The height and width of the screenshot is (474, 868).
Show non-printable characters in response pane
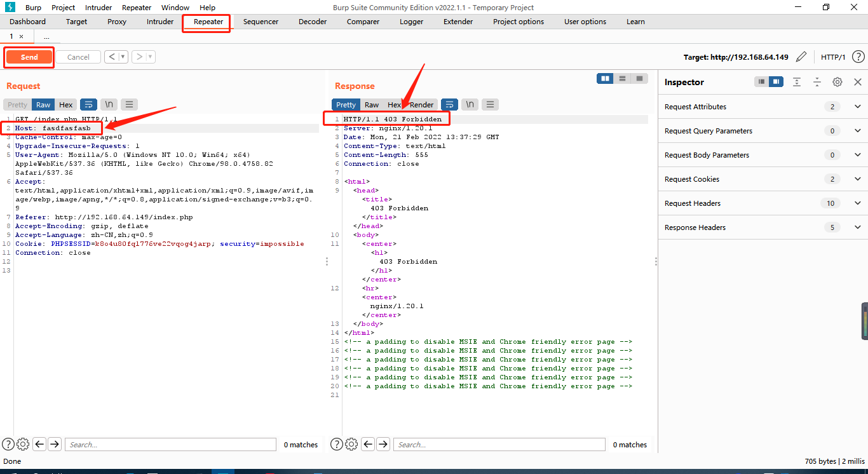coord(470,105)
